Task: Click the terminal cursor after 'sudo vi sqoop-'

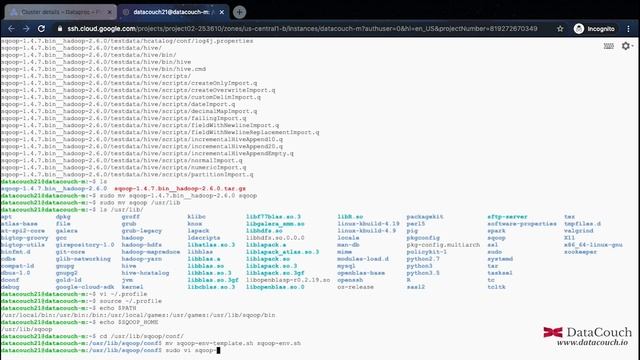Action: click(218, 350)
